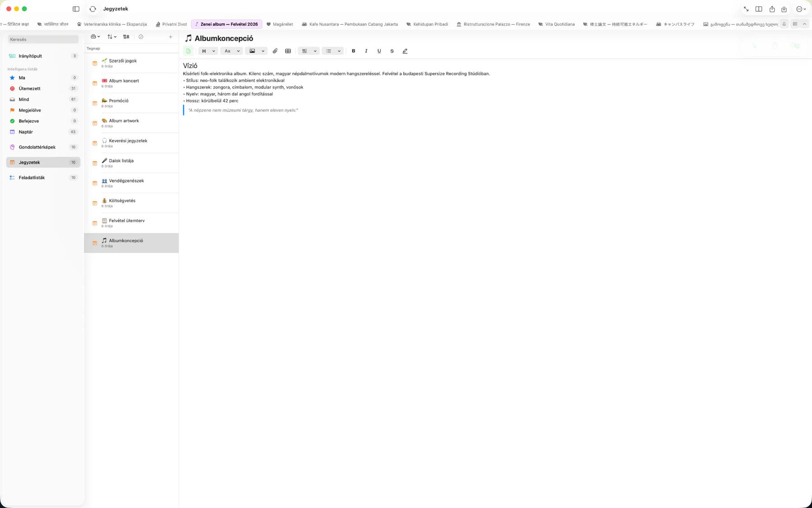Open the Album koncert note
Screen dimensions: 812x508
pyautogui.click(x=131, y=83)
